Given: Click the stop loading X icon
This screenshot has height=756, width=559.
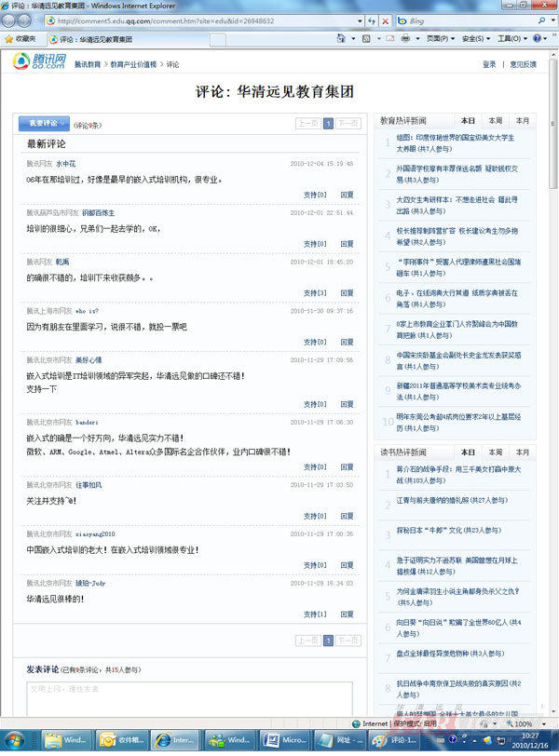Looking at the screenshot, I should [x=386, y=20].
